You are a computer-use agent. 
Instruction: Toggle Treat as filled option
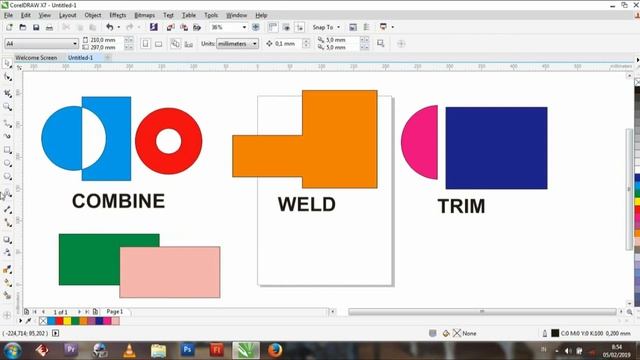[x=380, y=43]
